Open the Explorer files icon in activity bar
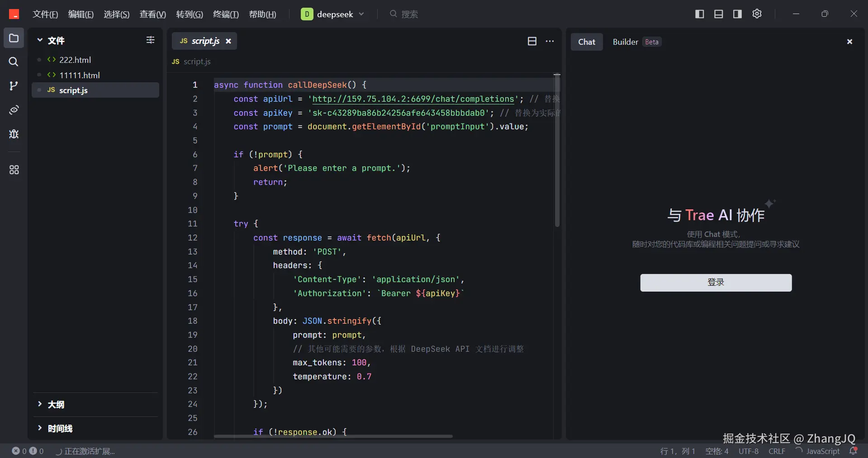868x458 pixels. pyautogui.click(x=14, y=38)
